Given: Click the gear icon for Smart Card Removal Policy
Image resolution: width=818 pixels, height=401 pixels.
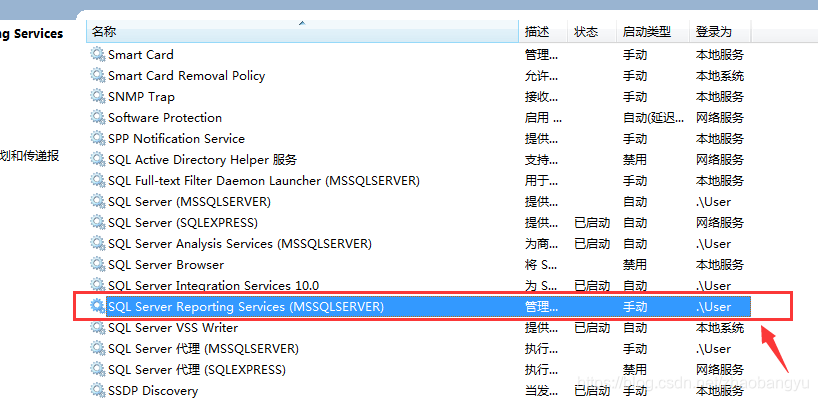Looking at the screenshot, I should 98,75.
